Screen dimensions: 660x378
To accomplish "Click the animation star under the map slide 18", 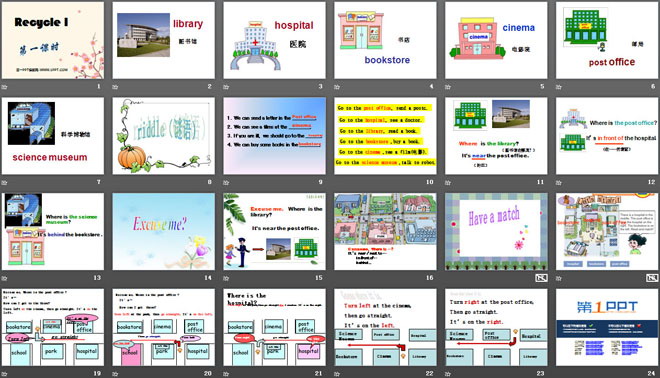I will click(559, 278).
